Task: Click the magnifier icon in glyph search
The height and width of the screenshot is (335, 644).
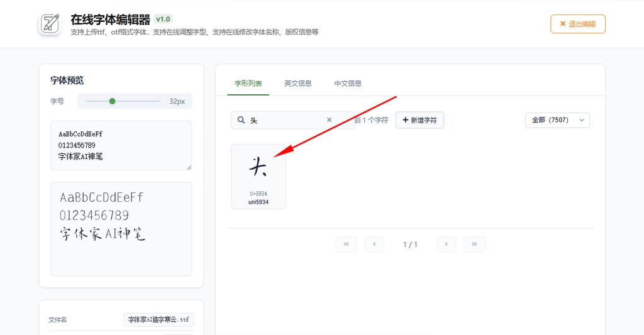Action: tap(241, 120)
